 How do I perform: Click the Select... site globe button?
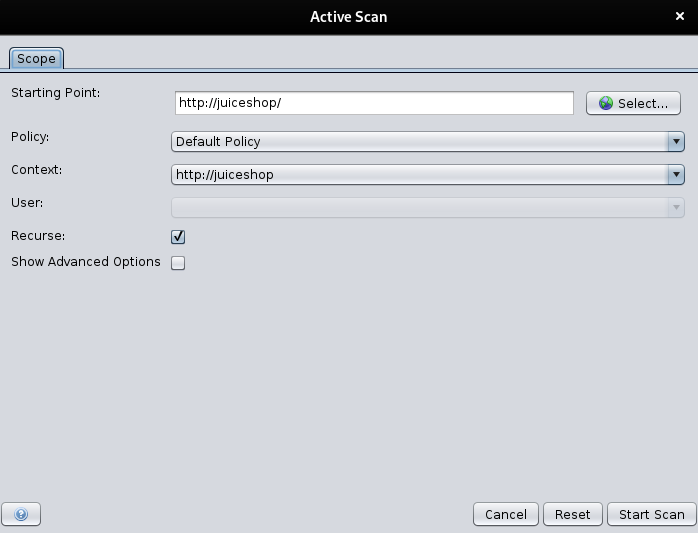[633, 103]
